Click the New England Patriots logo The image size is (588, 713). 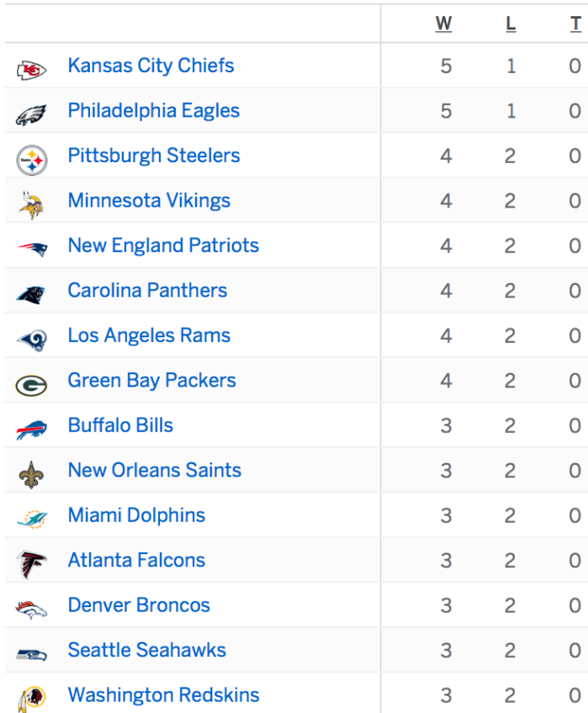(31, 249)
